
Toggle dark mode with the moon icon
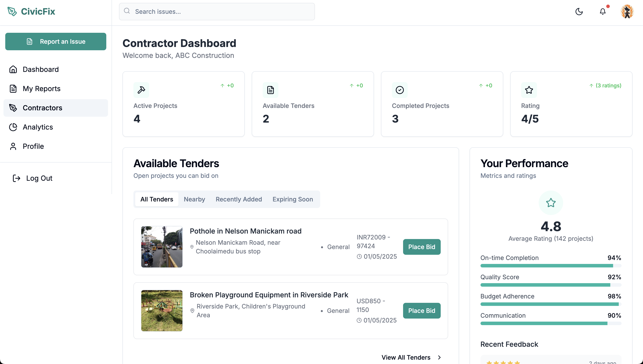click(579, 12)
